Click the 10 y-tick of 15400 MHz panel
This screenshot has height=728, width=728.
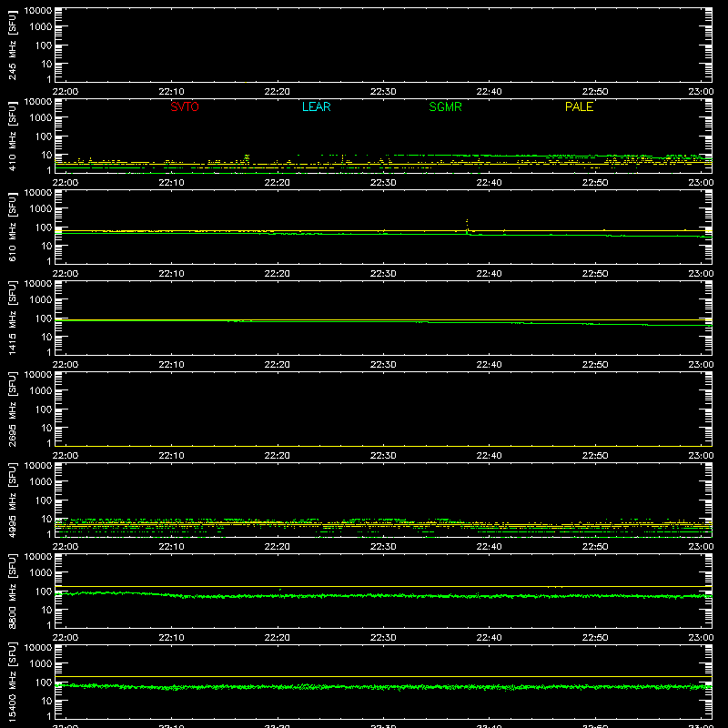click(46, 701)
